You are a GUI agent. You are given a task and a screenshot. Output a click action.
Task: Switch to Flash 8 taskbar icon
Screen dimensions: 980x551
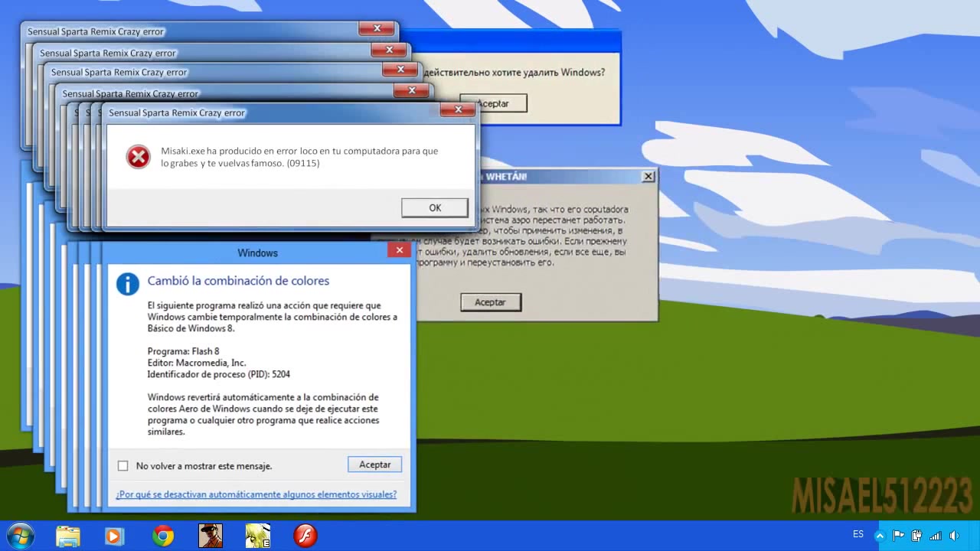[305, 536]
